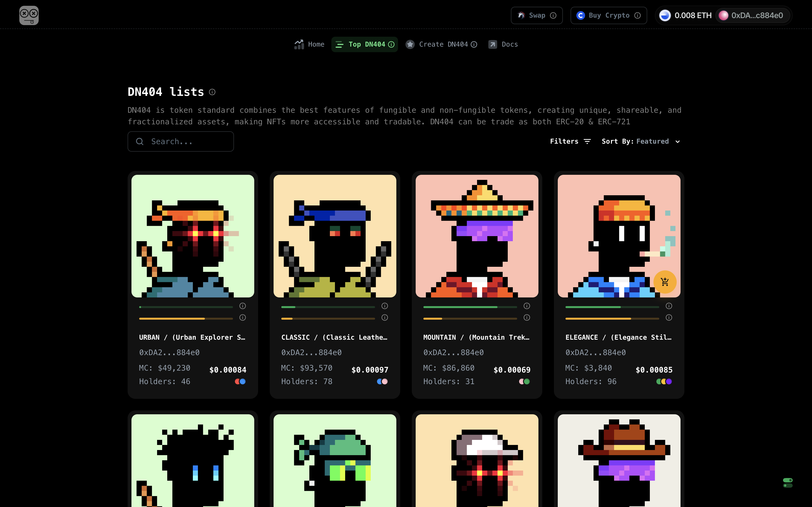Click the ELEGANCE card green progress bar
This screenshot has width=812, height=507.
(612, 307)
